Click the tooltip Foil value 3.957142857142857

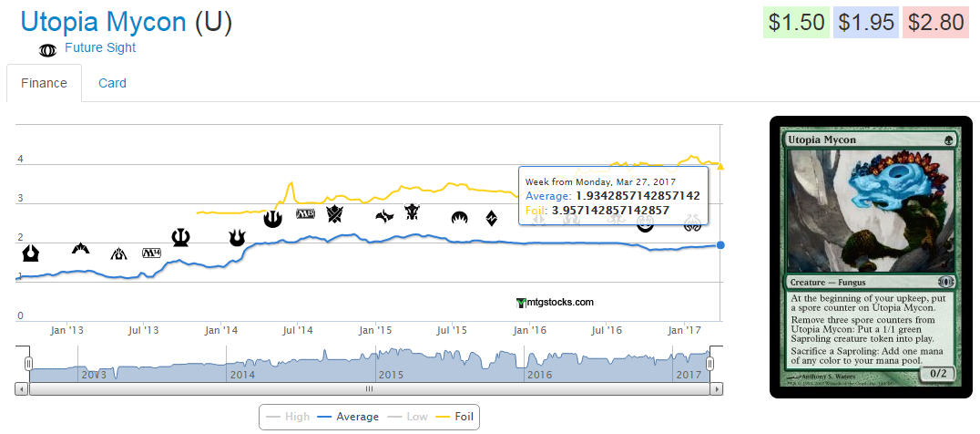610,210
